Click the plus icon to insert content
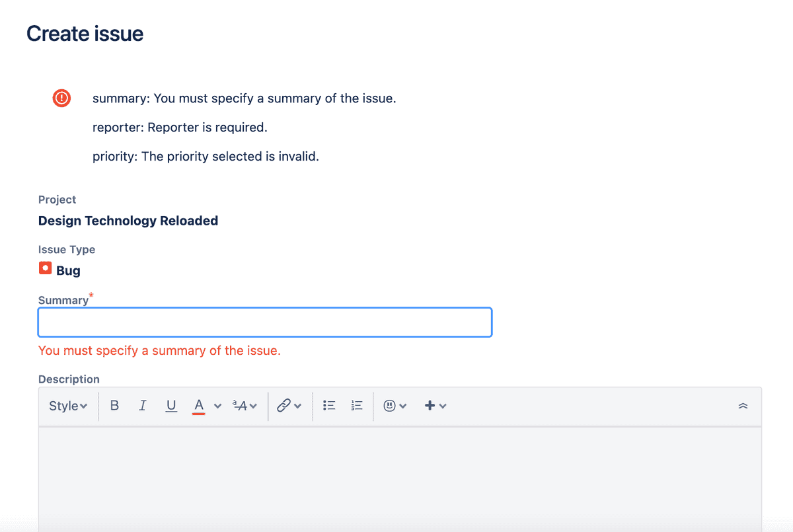Screen dimensions: 793x532 (429, 405)
